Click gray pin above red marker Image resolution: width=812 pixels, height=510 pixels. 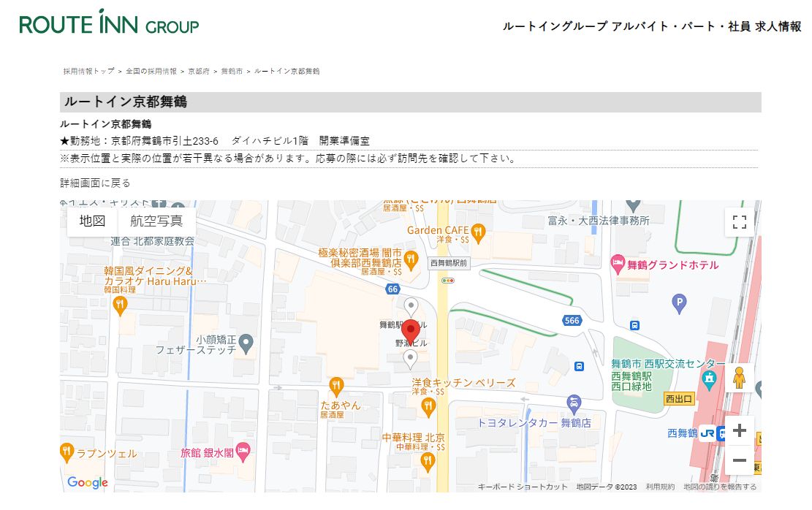click(x=411, y=308)
